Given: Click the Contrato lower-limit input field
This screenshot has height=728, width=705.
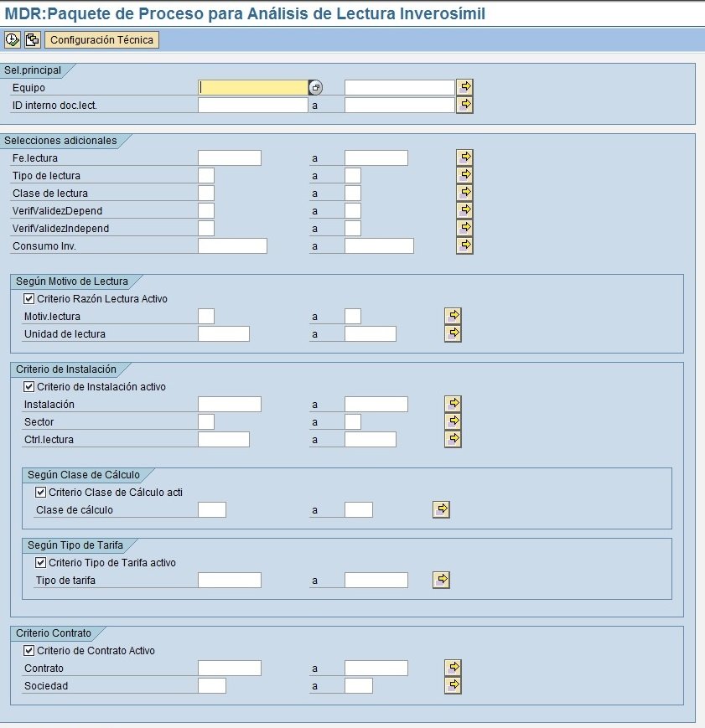Looking at the screenshot, I should [x=230, y=668].
